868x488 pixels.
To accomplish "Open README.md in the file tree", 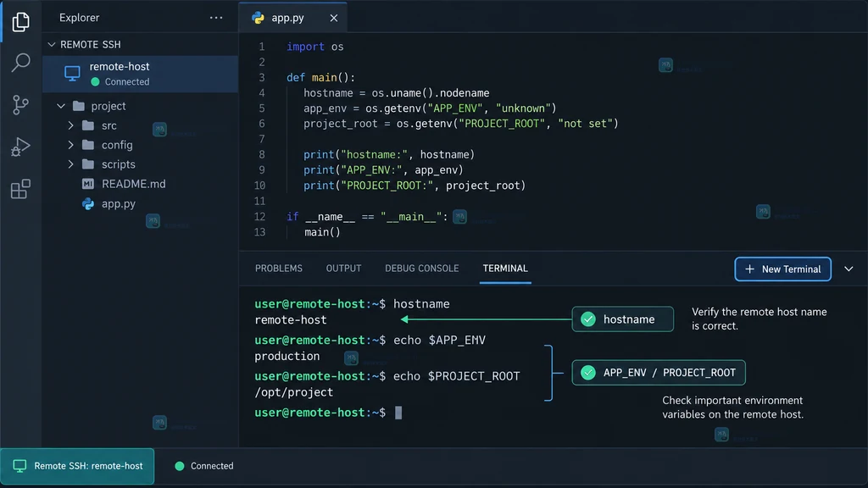I will [x=133, y=184].
